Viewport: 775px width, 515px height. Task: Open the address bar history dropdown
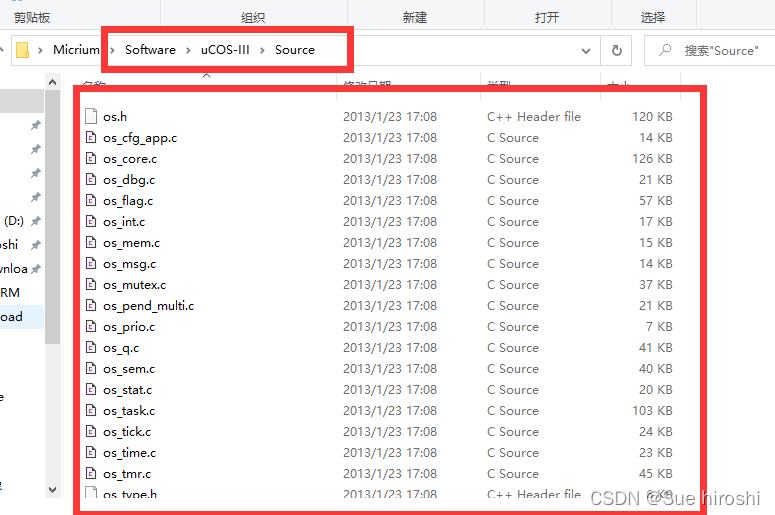click(x=586, y=50)
